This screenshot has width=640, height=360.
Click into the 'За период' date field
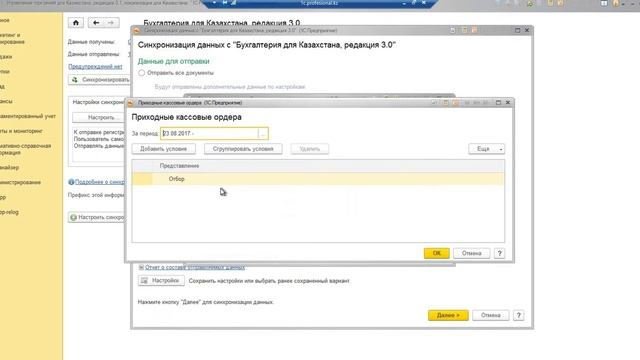pos(209,133)
